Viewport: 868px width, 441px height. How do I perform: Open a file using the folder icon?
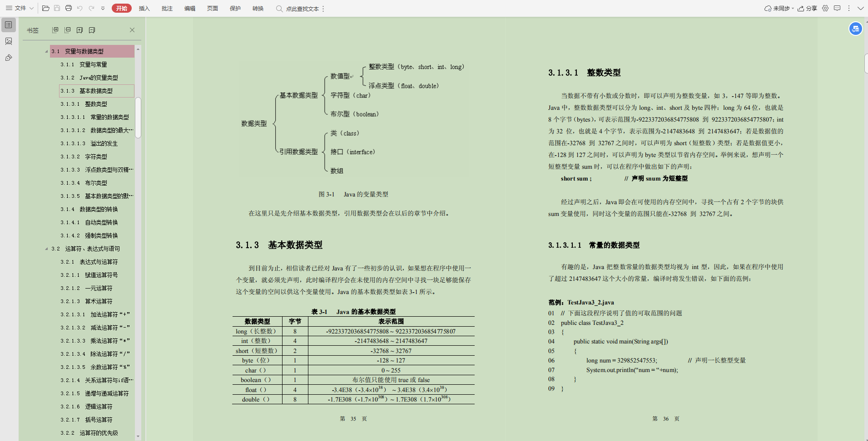[46, 8]
